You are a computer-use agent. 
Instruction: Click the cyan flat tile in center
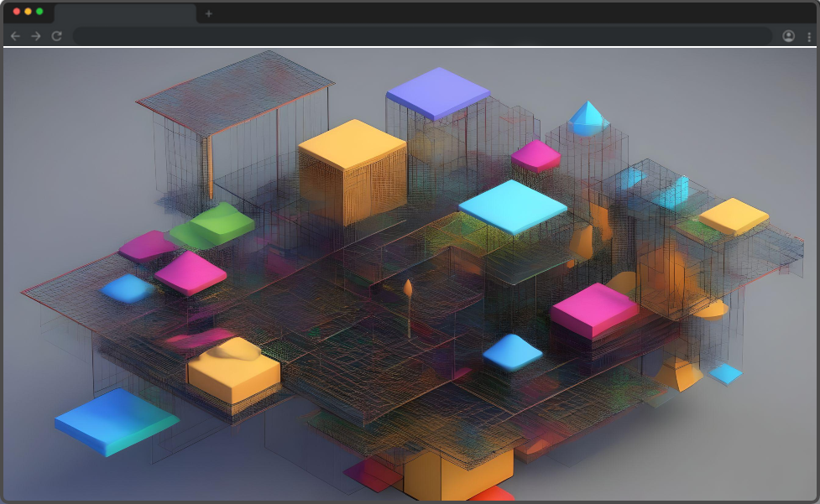coord(512,205)
